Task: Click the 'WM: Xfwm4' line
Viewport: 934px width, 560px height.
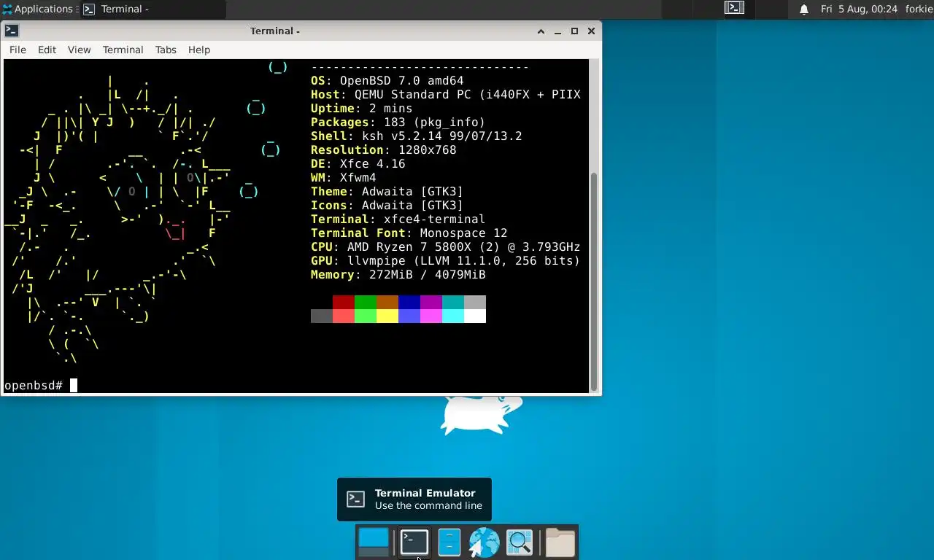Action: [344, 178]
